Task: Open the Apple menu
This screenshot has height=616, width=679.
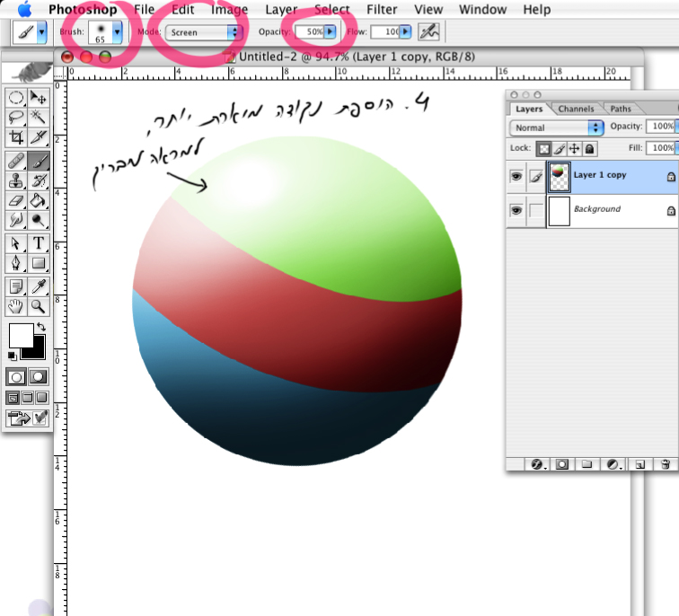Action: [x=24, y=10]
